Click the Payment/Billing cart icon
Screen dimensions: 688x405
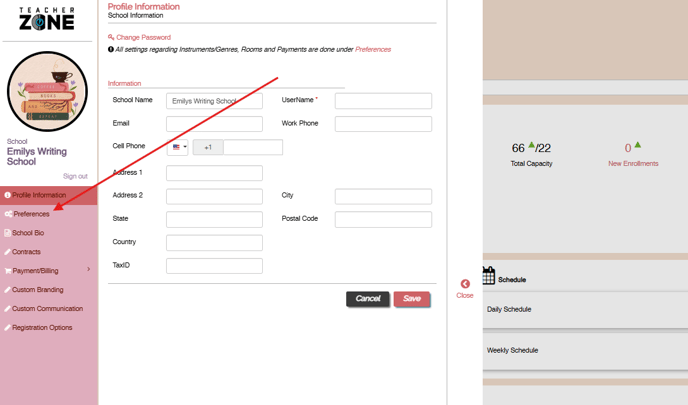point(8,271)
